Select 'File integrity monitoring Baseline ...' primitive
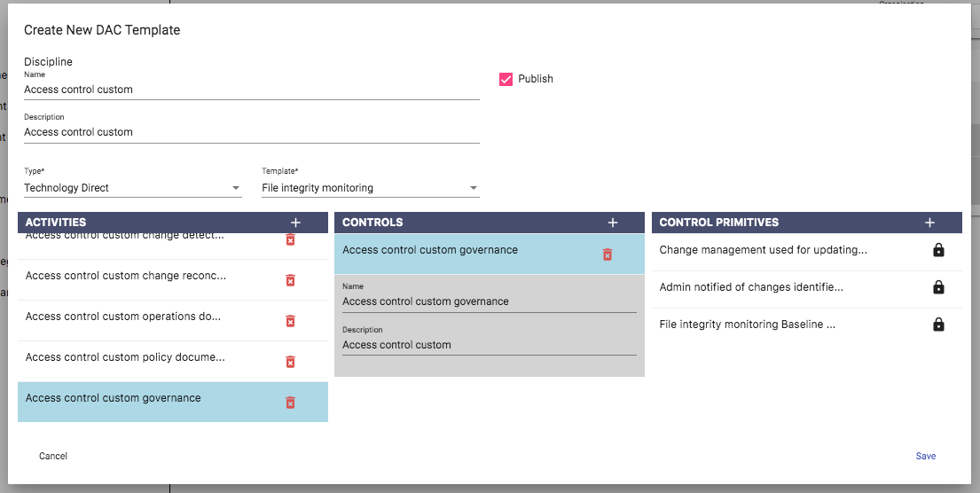This screenshot has width=980, height=493. [x=807, y=326]
